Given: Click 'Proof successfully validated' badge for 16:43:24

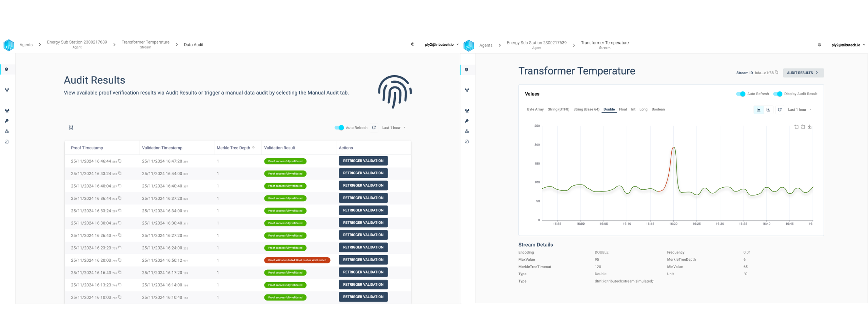Looking at the screenshot, I should click(x=285, y=173).
